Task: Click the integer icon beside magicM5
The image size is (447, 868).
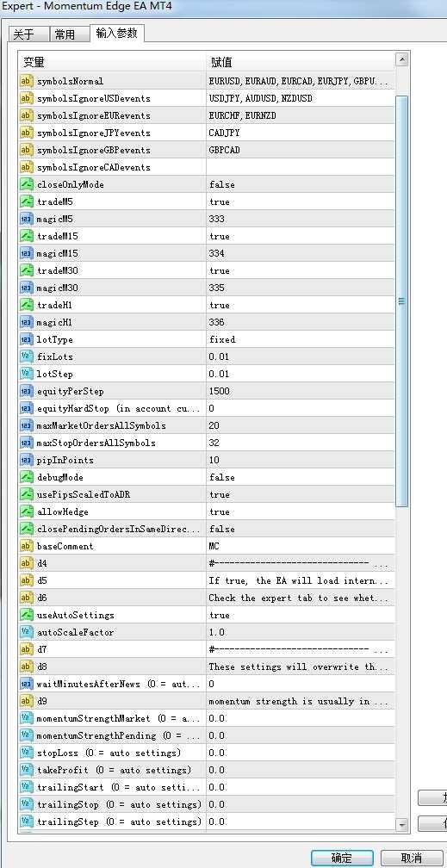Action: pyautogui.click(x=27, y=219)
